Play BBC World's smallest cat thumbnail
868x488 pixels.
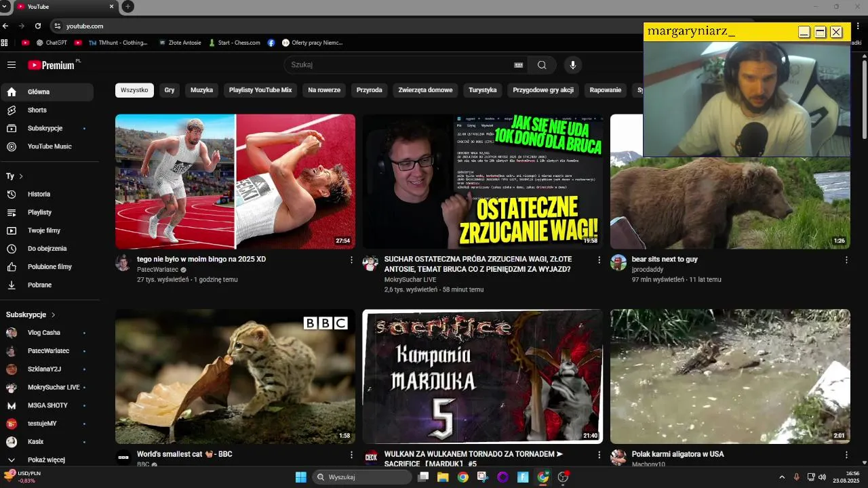[x=235, y=377]
